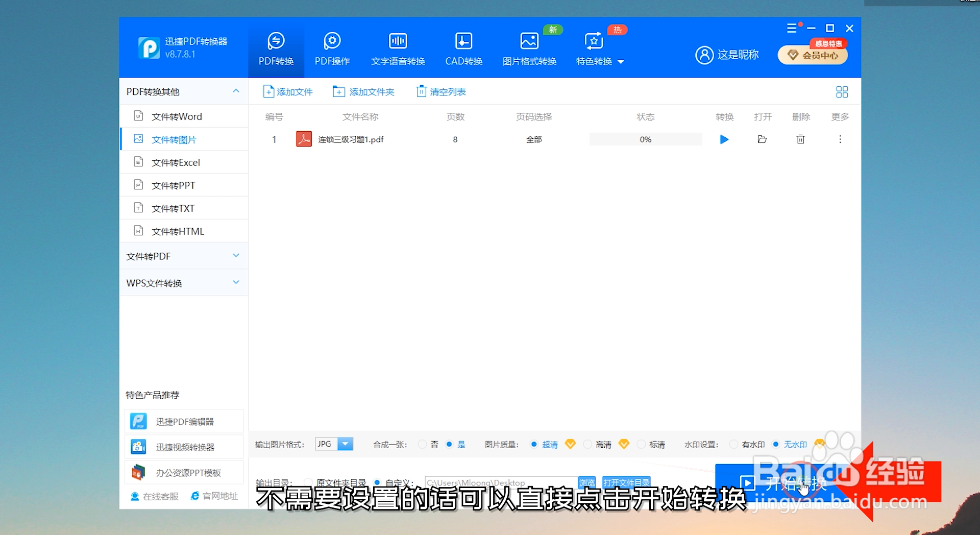Viewport: 980px width, 535px height.
Task: Open 迅捷PDF编辑器 recommended product
Action: pos(184,421)
